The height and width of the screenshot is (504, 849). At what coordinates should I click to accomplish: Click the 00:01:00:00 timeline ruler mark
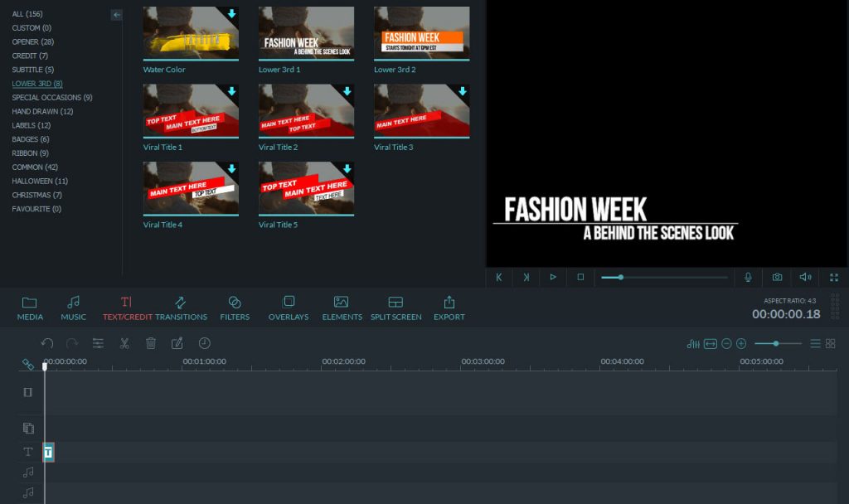pyautogui.click(x=204, y=361)
